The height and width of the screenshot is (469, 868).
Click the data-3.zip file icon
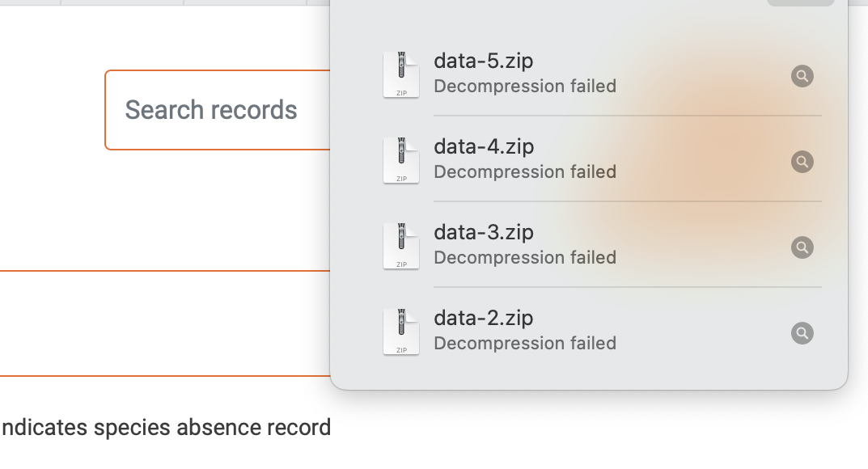(x=400, y=246)
